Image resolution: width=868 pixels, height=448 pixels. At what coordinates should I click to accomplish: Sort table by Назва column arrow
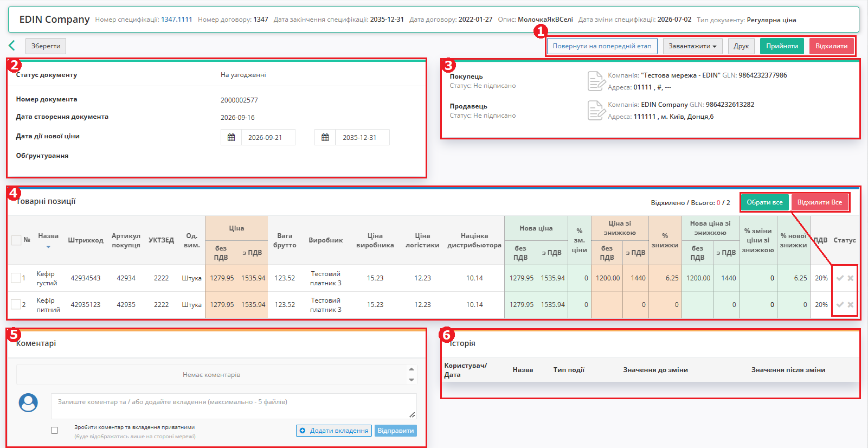pyautogui.click(x=48, y=247)
